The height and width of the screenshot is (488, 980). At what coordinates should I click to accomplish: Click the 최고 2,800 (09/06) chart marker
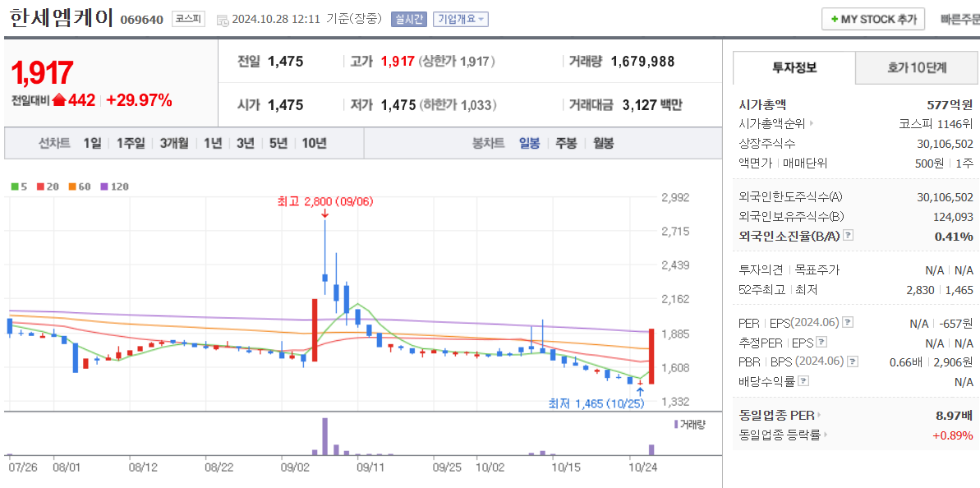[x=325, y=202]
